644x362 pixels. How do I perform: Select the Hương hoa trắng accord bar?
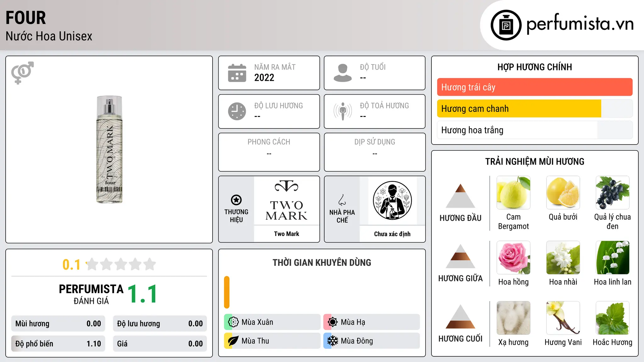535,130
